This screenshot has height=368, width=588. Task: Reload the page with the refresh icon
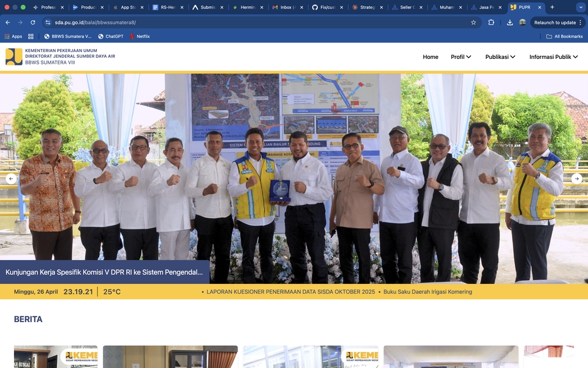33,23
